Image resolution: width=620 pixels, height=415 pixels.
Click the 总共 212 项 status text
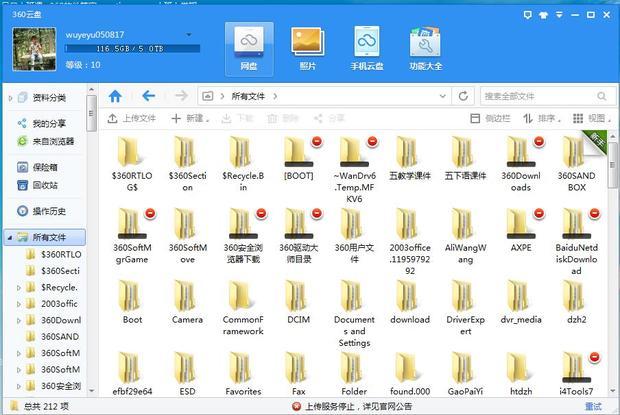click(x=46, y=406)
